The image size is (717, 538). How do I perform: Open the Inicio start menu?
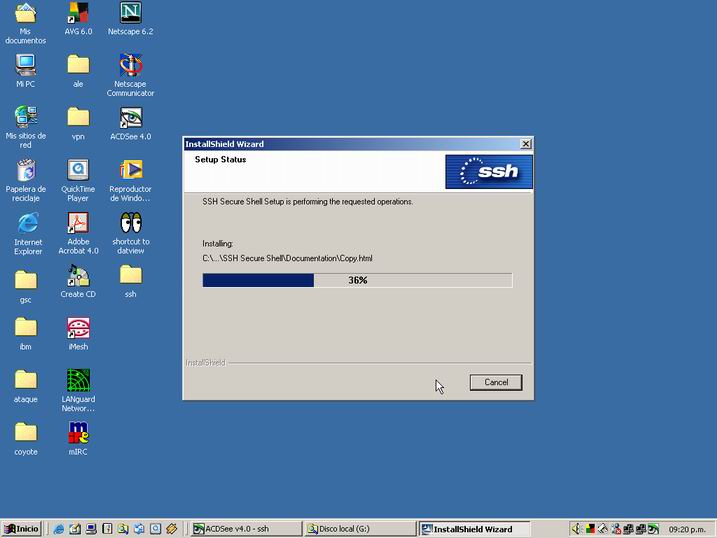[x=21, y=529]
